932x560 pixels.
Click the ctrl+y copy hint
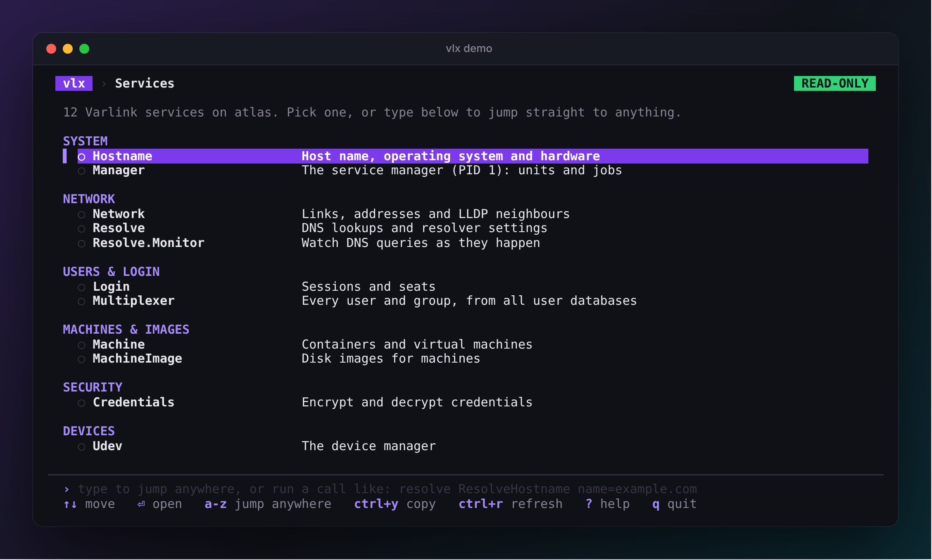coord(395,504)
